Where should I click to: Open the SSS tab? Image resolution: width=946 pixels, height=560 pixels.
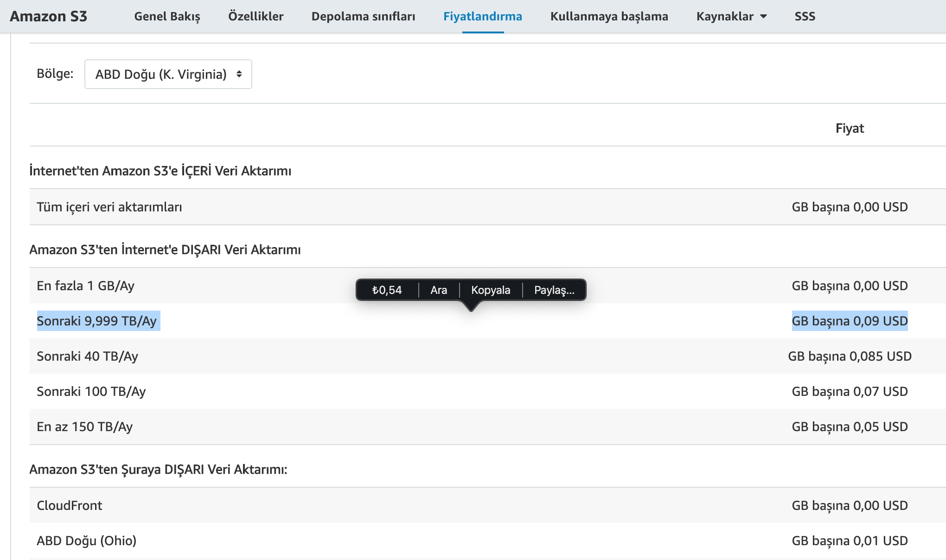click(805, 16)
